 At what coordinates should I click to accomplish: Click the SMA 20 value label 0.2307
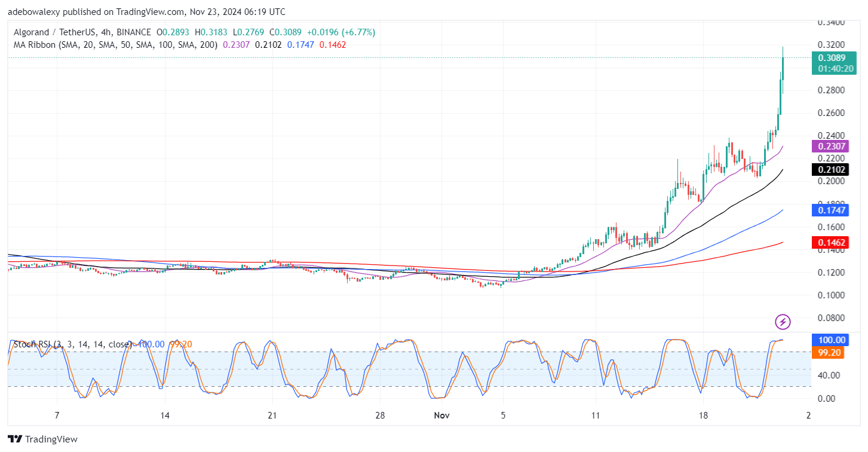pos(831,146)
